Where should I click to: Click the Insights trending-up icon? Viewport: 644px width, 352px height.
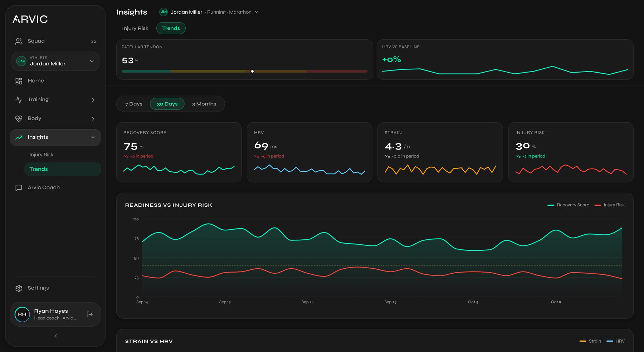(19, 137)
